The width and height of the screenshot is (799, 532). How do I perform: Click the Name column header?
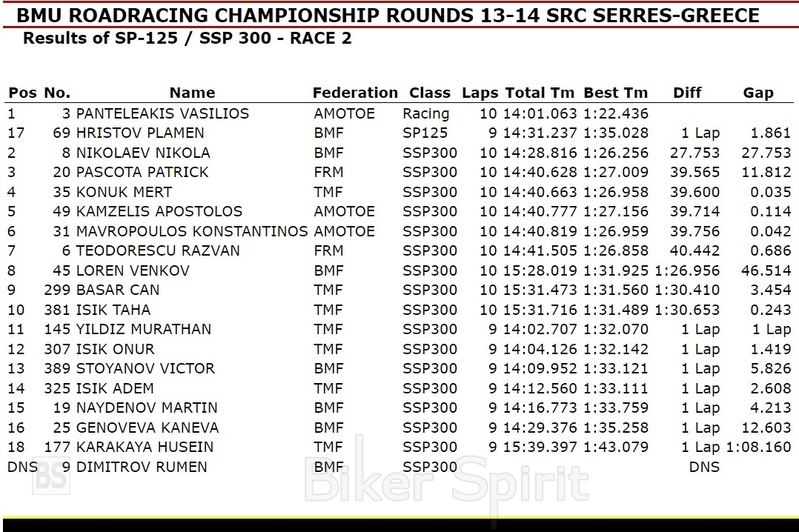(192, 93)
